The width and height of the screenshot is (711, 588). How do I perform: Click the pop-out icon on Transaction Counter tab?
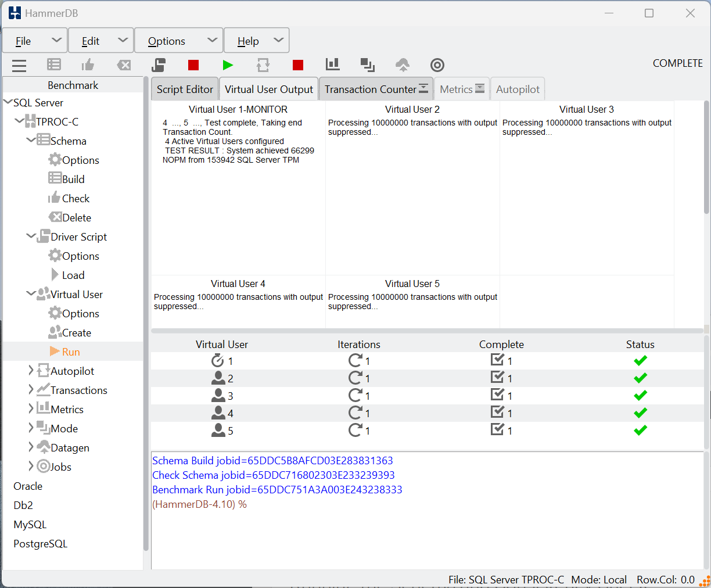[x=423, y=88]
